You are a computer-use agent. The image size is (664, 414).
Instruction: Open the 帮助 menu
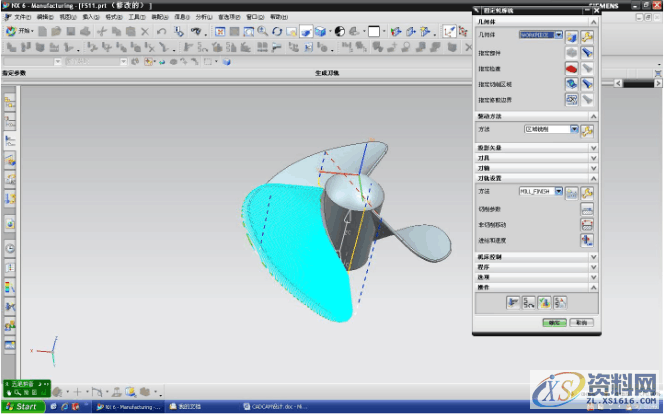pos(277,17)
